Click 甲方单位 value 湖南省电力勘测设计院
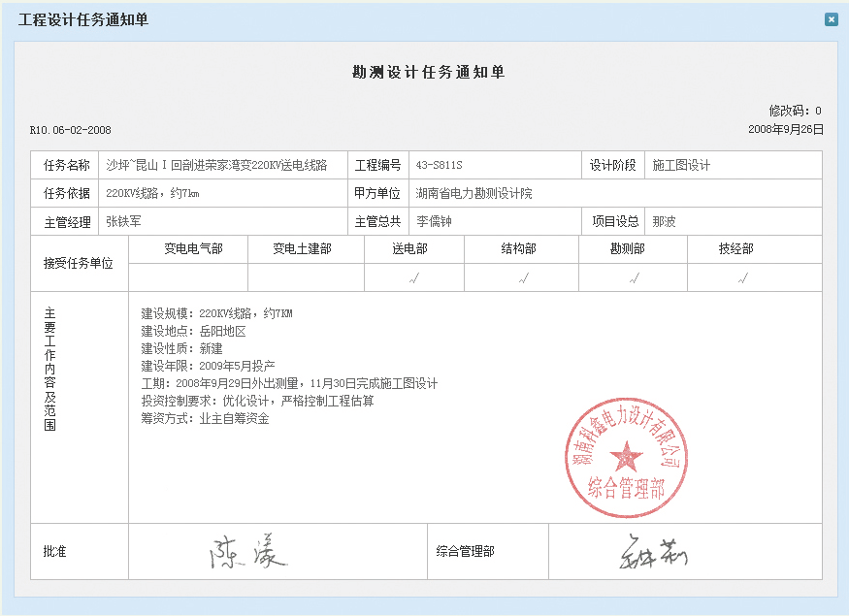The image size is (849, 616). [473, 194]
